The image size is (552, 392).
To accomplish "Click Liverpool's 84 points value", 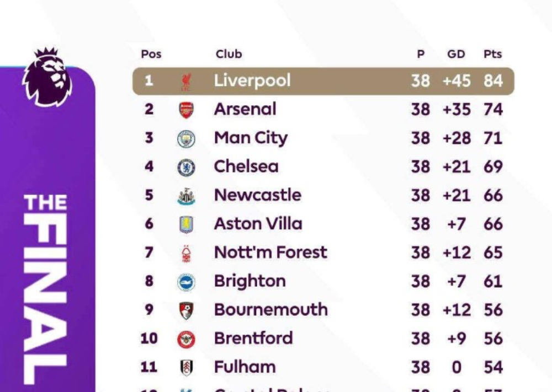I will pos(493,81).
